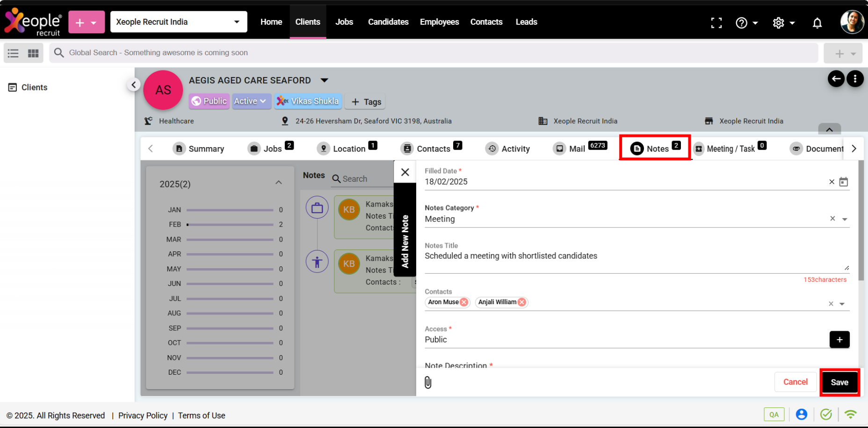Click the Access plus button
The height and width of the screenshot is (428, 868).
[839, 340]
